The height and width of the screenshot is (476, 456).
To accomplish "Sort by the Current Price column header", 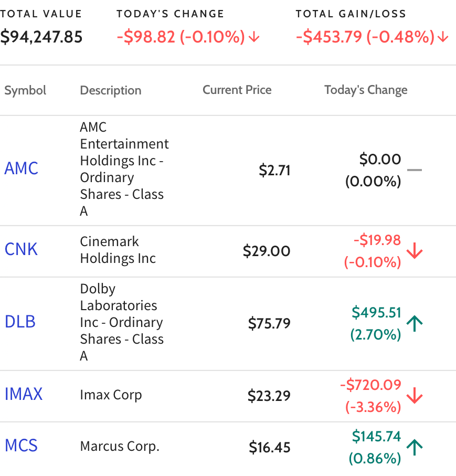I will point(237,90).
